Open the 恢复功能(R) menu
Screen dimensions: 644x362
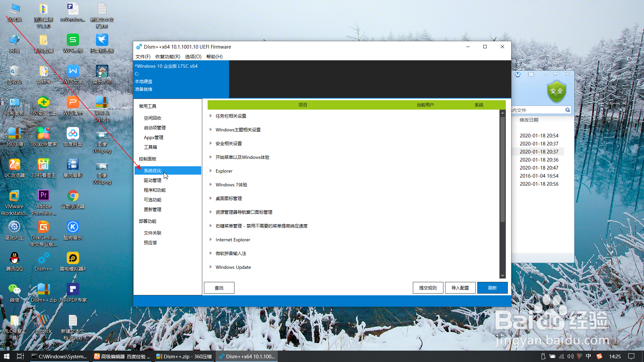[168, 57]
